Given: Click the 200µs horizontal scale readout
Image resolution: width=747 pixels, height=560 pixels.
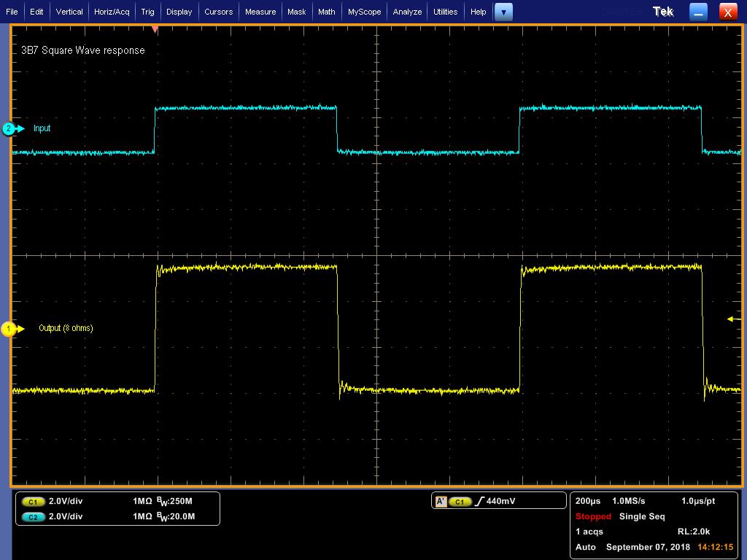Looking at the screenshot, I should [588, 502].
